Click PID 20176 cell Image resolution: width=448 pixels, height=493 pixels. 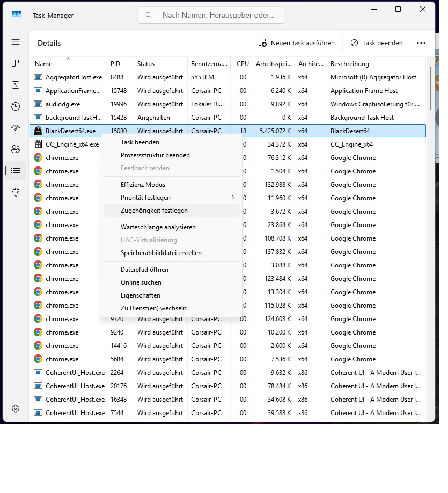pos(119,386)
